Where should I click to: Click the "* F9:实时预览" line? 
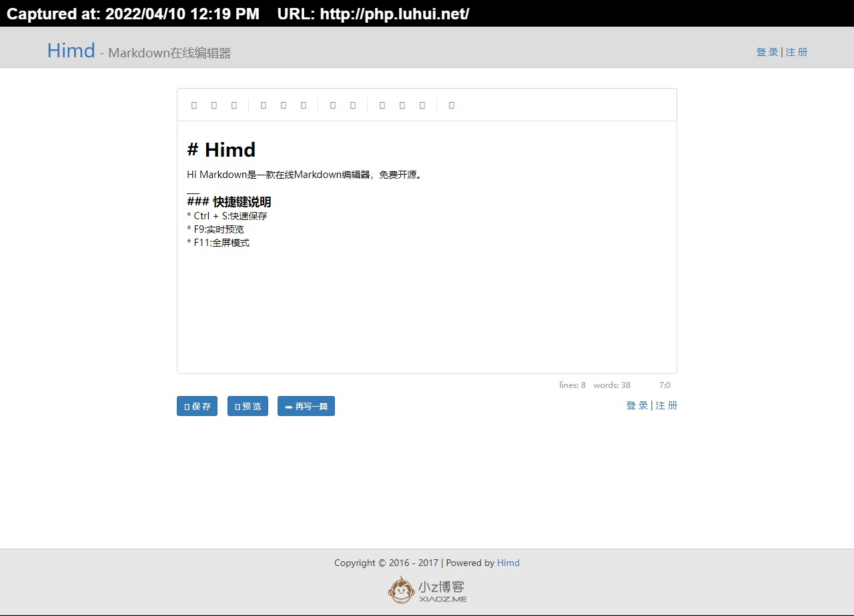[216, 229]
